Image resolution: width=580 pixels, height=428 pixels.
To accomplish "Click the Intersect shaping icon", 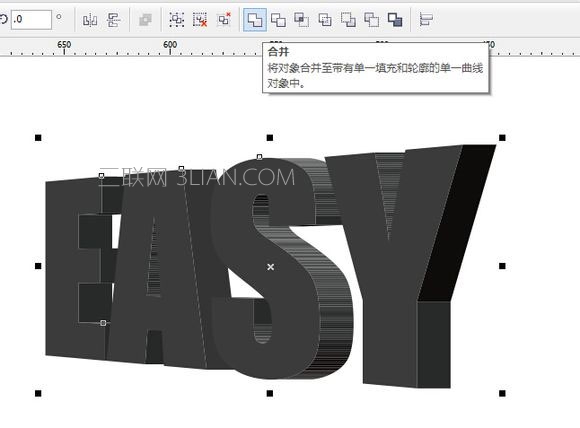I will tap(301, 20).
